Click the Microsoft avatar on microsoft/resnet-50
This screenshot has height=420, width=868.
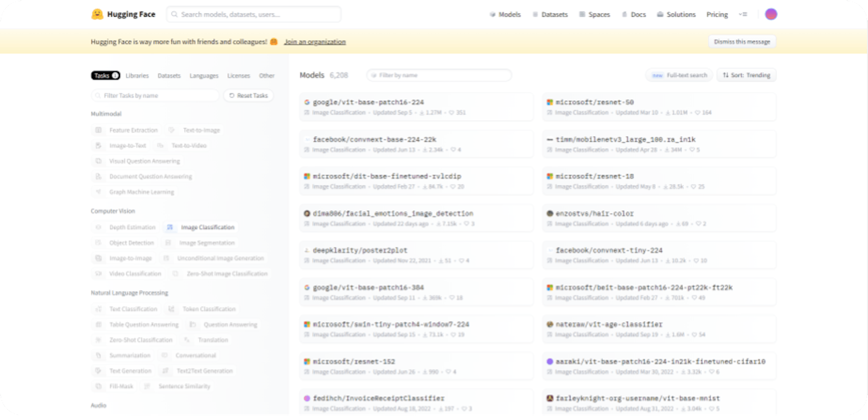(x=550, y=102)
